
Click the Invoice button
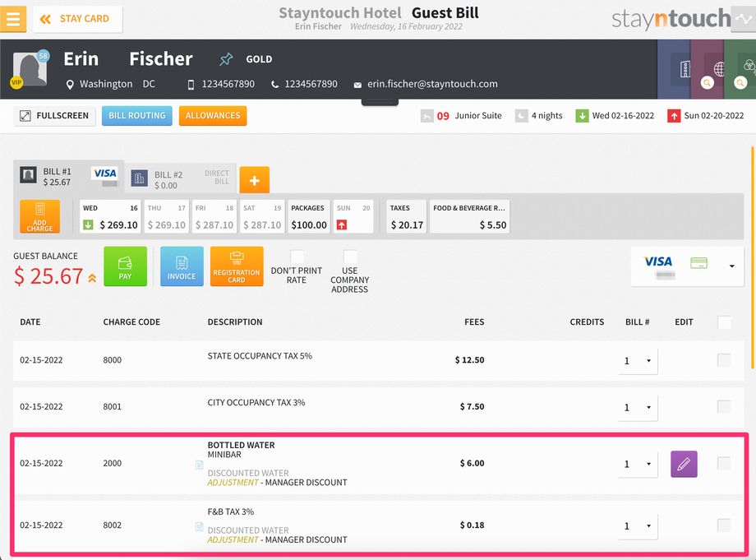point(182,266)
